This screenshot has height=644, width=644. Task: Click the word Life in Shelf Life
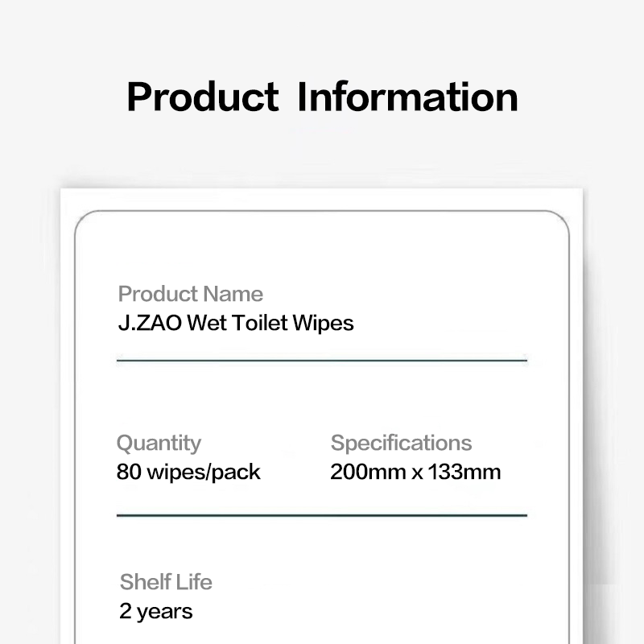tap(195, 582)
